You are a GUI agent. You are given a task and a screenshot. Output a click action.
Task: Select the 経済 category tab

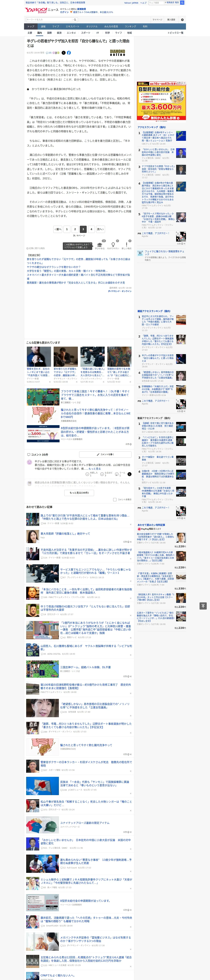tap(59, 33)
